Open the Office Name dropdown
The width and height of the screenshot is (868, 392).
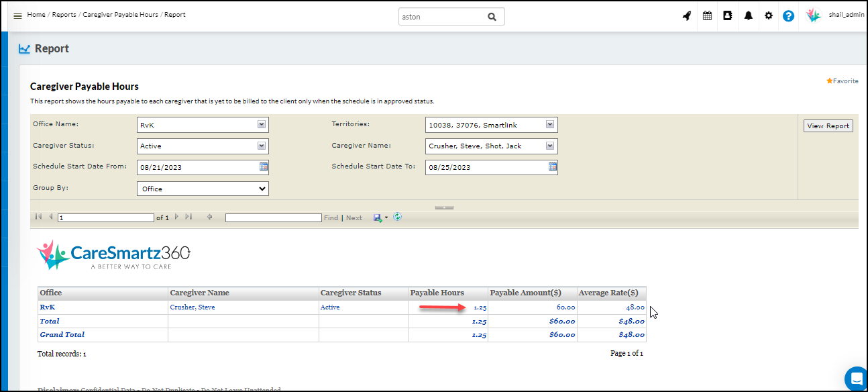tap(262, 124)
